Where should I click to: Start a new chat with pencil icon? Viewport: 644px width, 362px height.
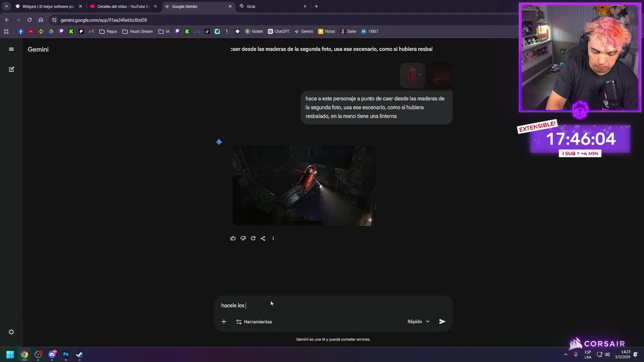coord(11,69)
